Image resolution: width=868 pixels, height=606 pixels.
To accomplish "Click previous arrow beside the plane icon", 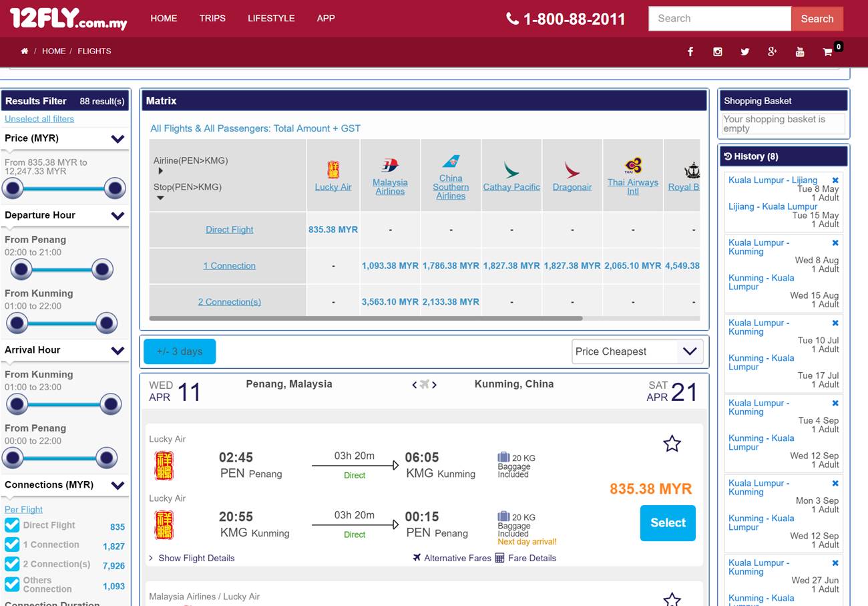I will (x=414, y=385).
